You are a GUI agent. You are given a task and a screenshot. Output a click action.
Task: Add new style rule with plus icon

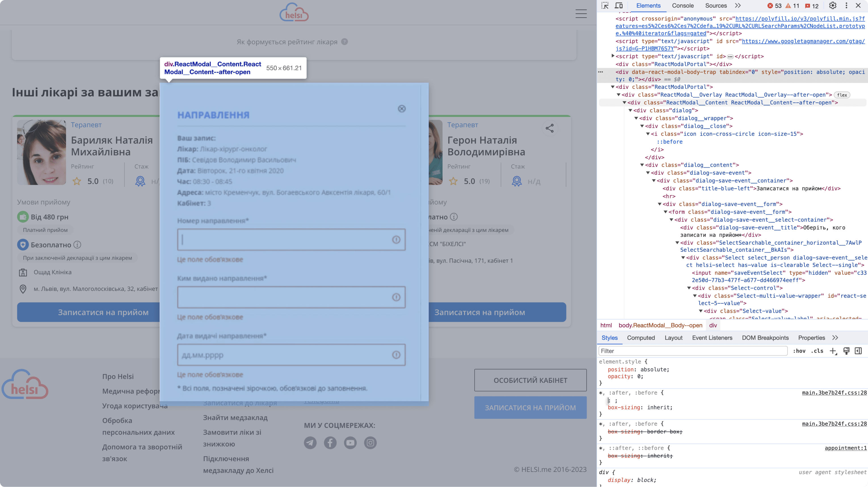pyautogui.click(x=833, y=351)
